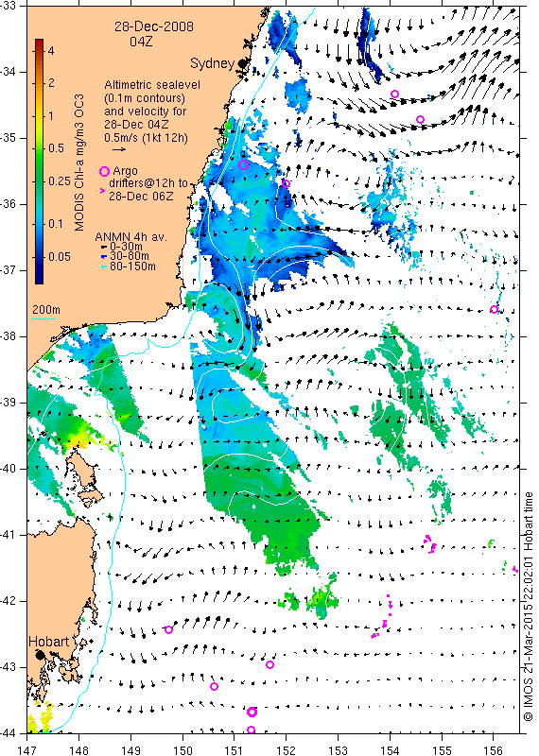This screenshot has width=539, height=756.
Task: Click the '0.5m/s (1kt 12h)' scale text
Action: click(x=146, y=137)
